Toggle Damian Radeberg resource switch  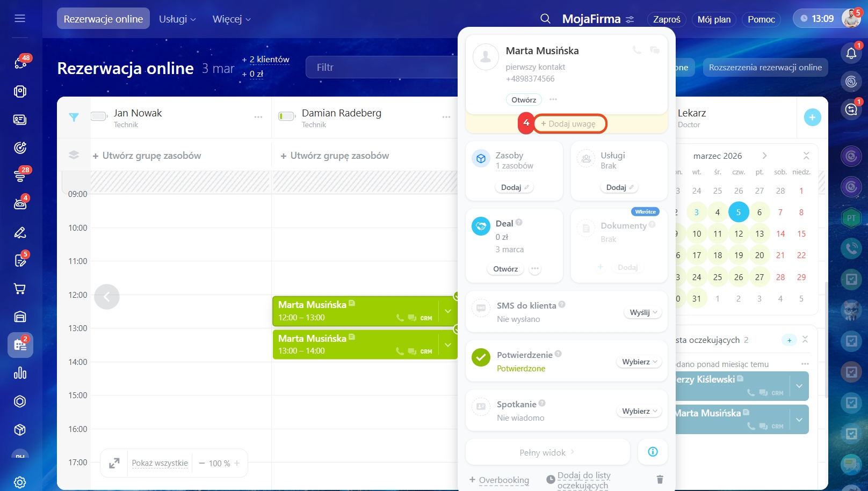point(287,116)
